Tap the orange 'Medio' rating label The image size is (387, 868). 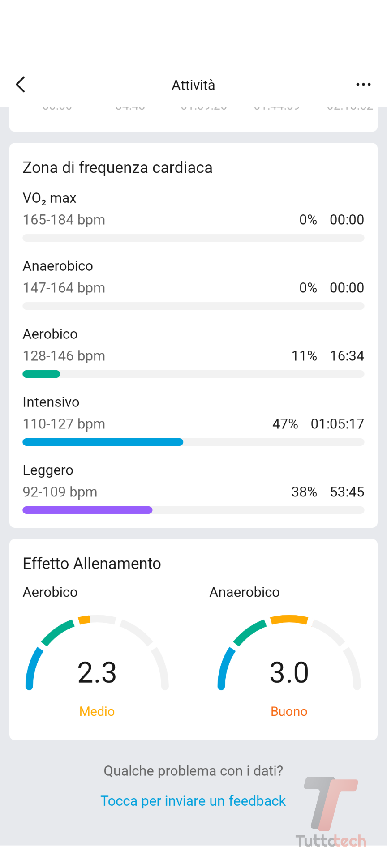tap(97, 711)
